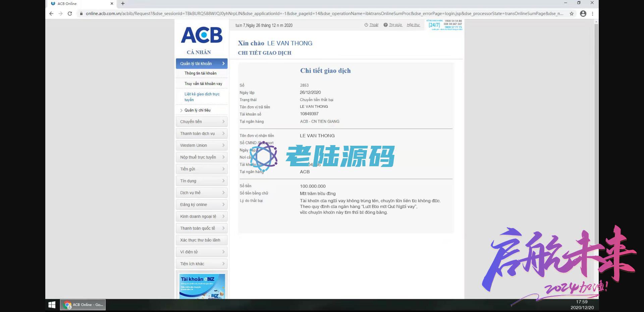Click the Số tiền bằng chữ label

coord(254,193)
